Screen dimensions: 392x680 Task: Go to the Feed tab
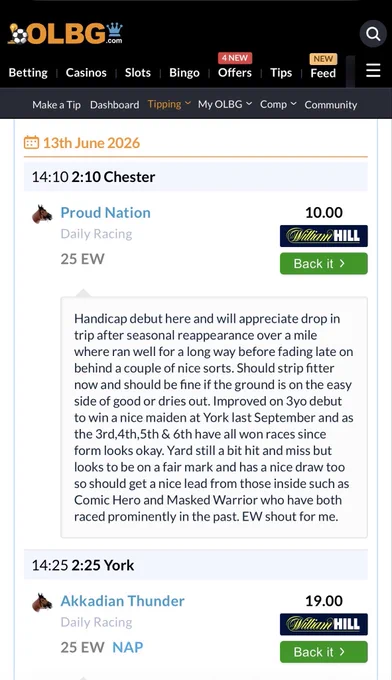(x=323, y=73)
